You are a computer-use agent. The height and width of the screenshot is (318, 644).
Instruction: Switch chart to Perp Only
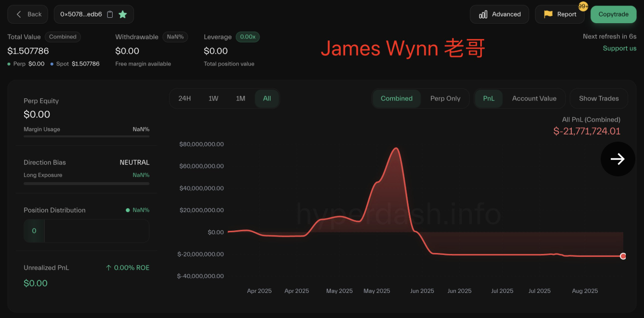[445, 98]
